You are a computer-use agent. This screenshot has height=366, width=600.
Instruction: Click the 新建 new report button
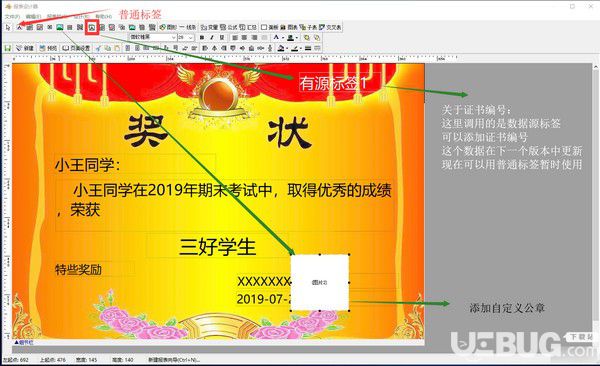point(25,48)
